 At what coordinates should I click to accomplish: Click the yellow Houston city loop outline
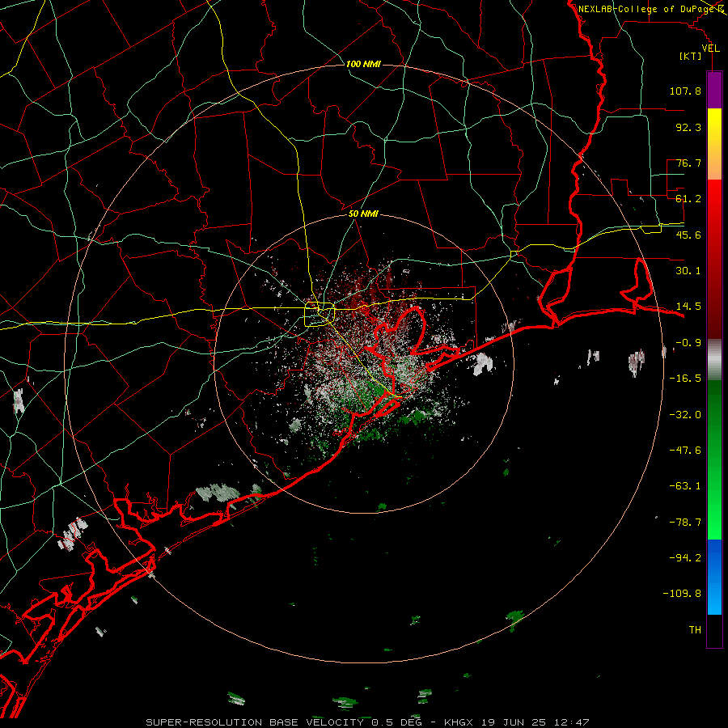coord(320,315)
